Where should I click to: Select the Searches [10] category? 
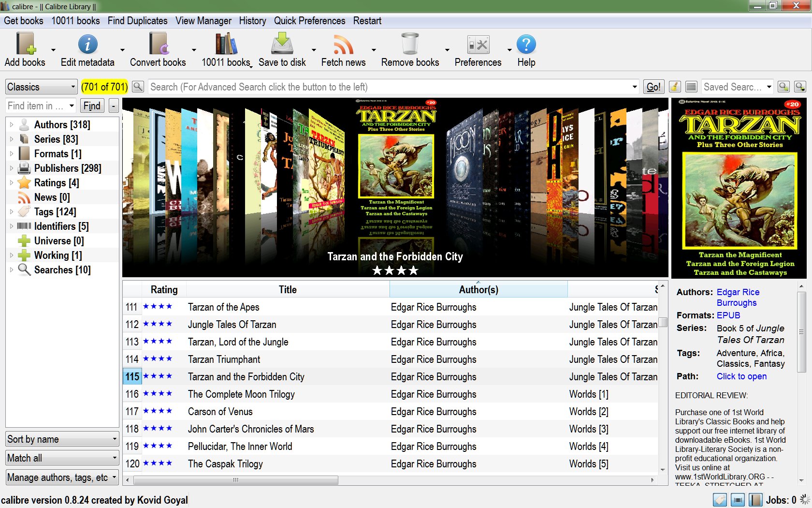pos(62,269)
